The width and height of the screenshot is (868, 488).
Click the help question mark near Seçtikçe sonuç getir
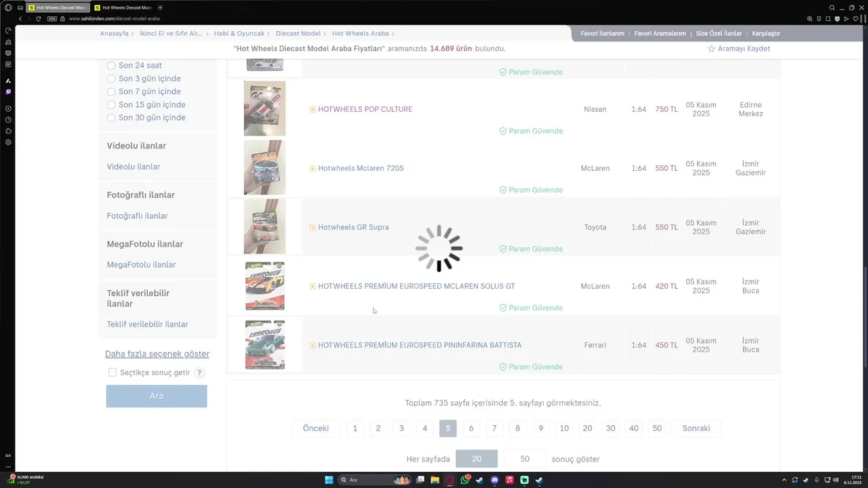pyautogui.click(x=199, y=373)
